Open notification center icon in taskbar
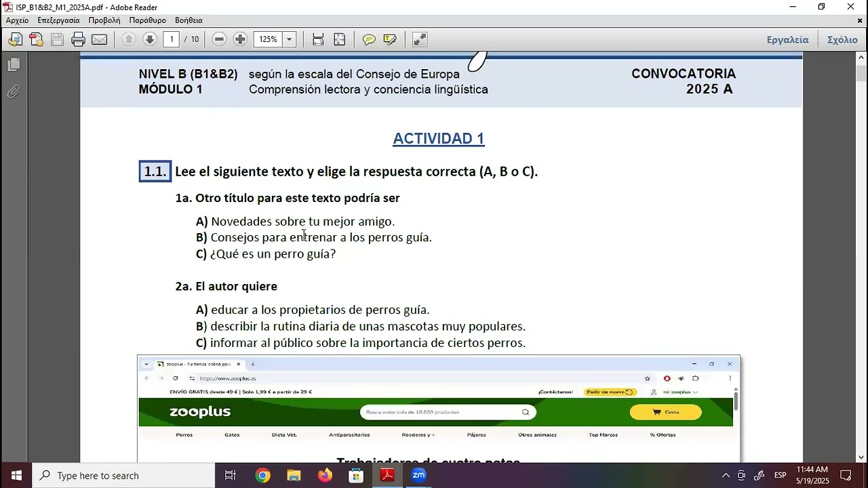 pyautogui.click(x=846, y=475)
